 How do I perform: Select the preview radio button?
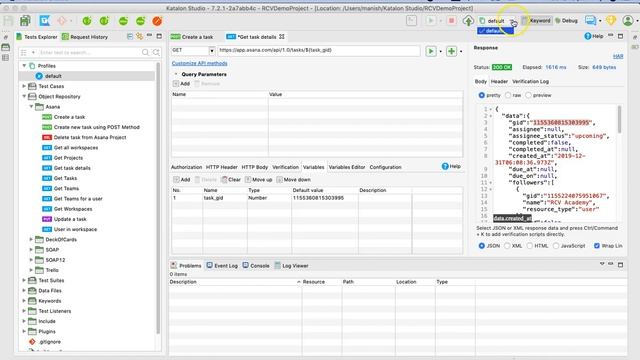528,95
